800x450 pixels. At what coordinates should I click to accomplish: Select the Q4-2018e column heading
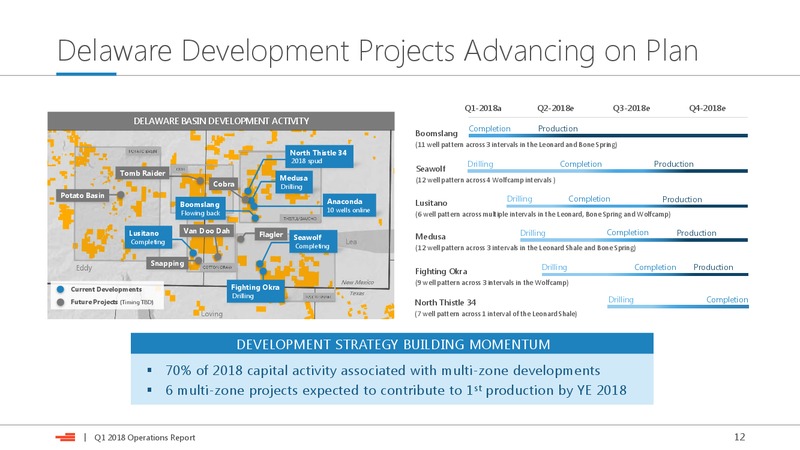coord(707,108)
